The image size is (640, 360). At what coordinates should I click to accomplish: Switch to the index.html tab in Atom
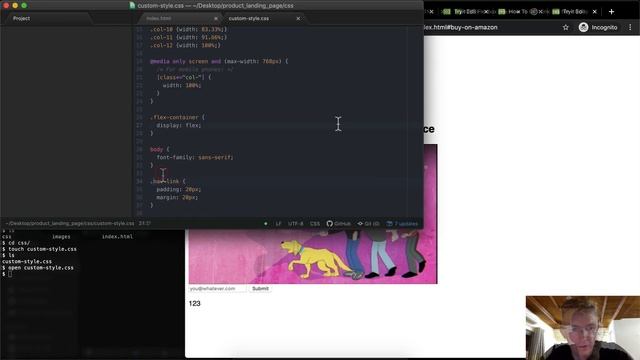[159, 18]
